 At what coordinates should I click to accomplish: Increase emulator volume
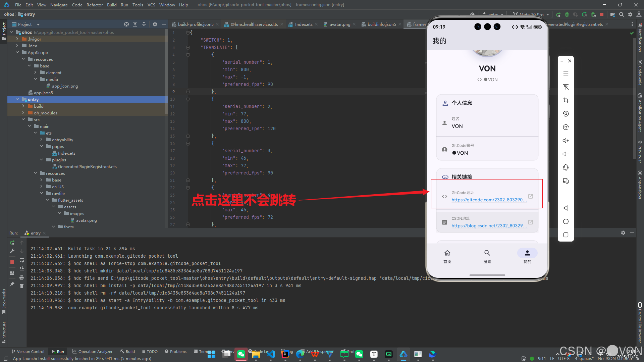point(566,141)
